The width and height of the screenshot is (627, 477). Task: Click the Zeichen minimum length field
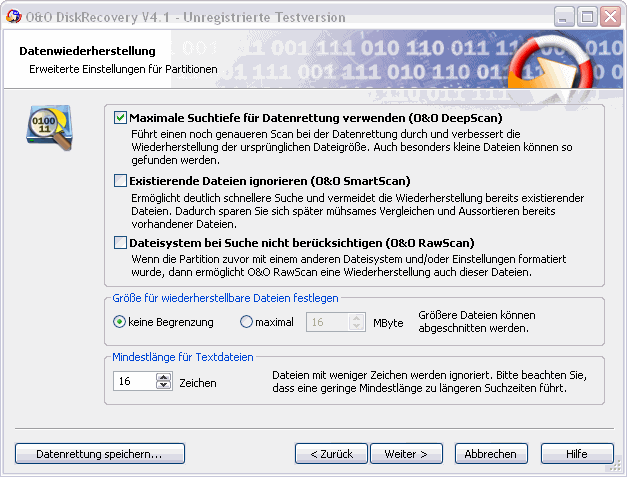pyautogui.click(x=135, y=381)
